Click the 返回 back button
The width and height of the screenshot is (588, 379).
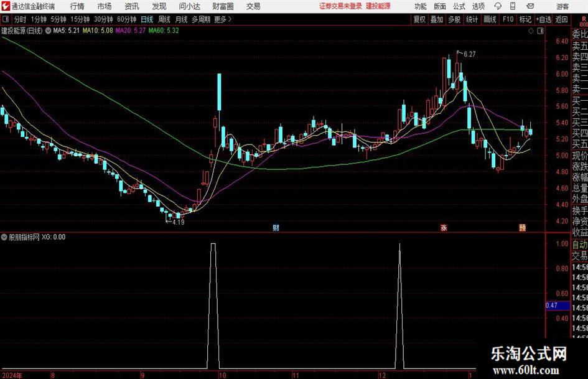click(x=561, y=19)
